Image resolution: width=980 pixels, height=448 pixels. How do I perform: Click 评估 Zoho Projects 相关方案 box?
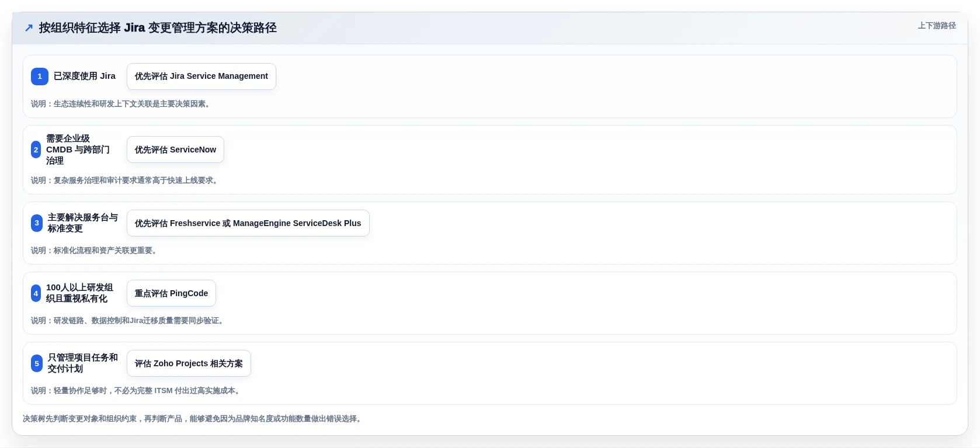pyautogui.click(x=189, y=363)
